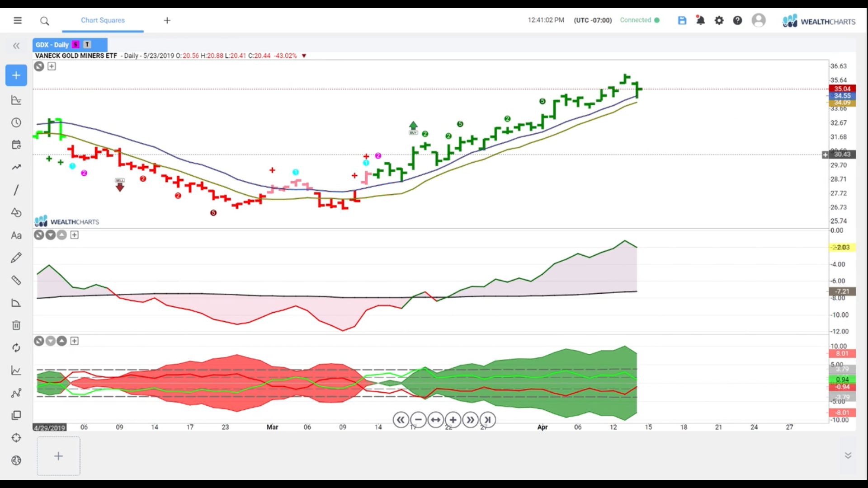The image size is (868, 488).
Task: Select the line drawing tool
Action: click(16, 190)
